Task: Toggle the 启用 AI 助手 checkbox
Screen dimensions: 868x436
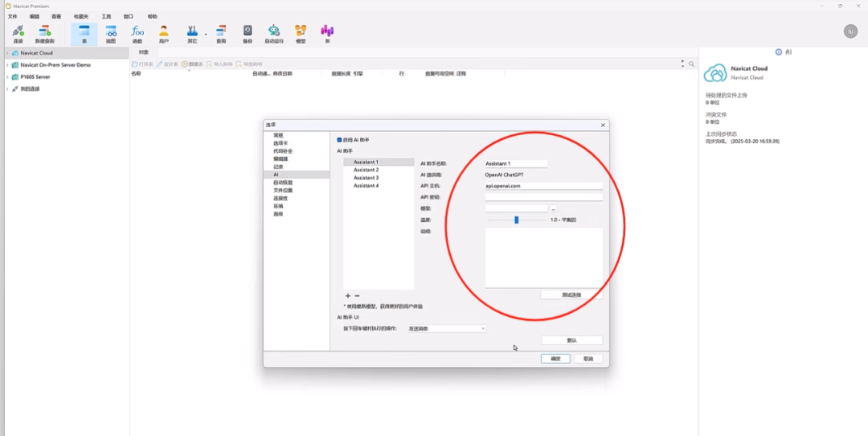Action: click(x=339, y=140)
